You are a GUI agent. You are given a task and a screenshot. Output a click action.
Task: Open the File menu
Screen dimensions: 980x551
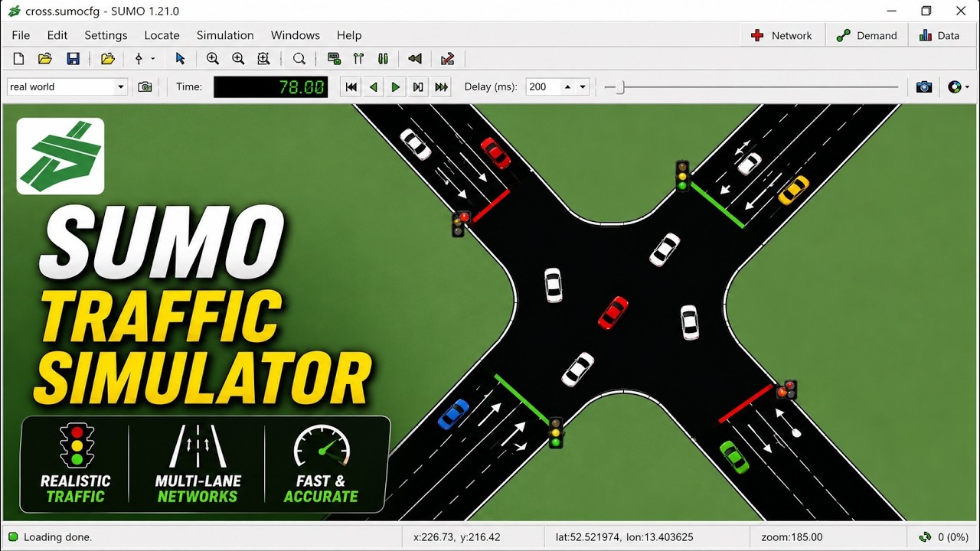click(21, 35)
